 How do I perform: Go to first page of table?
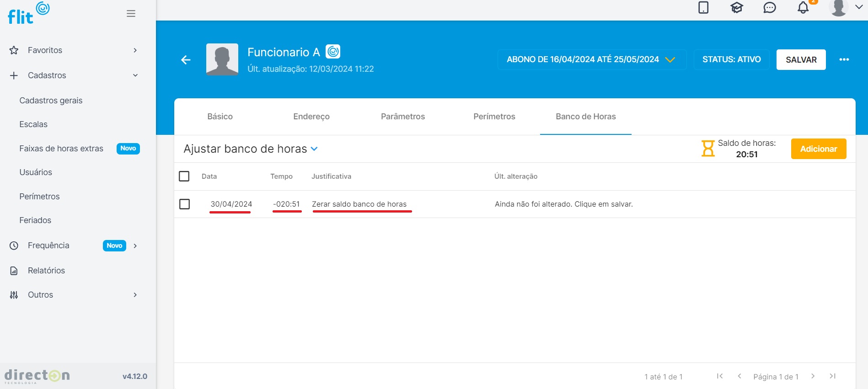tap(720, 376)
